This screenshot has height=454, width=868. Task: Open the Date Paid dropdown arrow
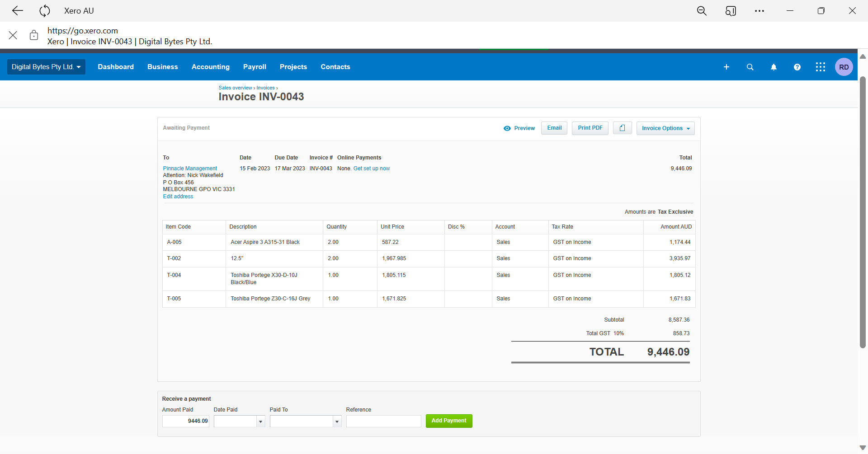[x=260, y=421]
